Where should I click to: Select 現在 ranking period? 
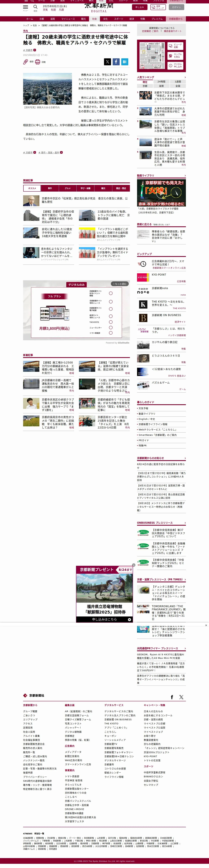(145, 82)
